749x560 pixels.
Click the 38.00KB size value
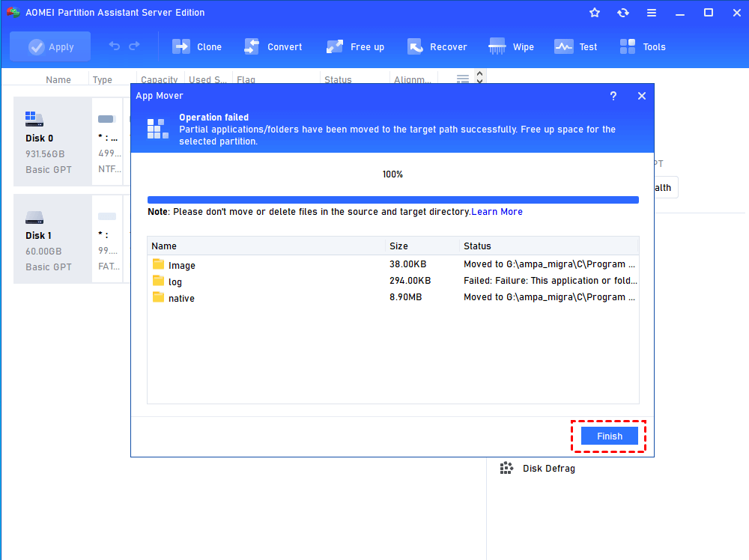408,264
